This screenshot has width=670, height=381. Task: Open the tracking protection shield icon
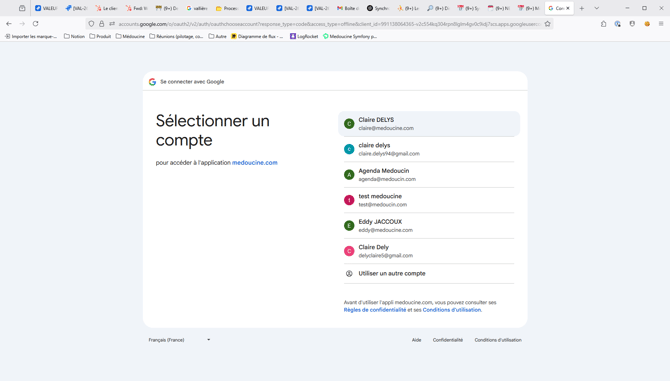tap(91, 24)
